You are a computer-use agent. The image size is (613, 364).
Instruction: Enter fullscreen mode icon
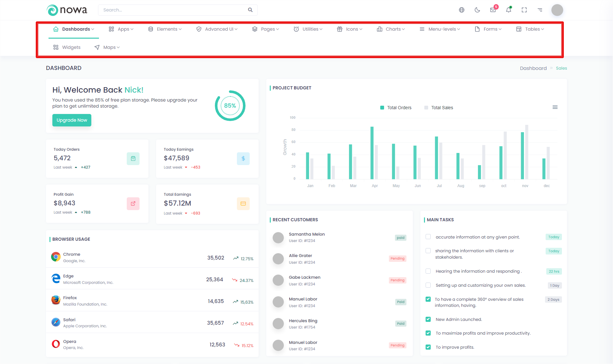tap(524, 10)
